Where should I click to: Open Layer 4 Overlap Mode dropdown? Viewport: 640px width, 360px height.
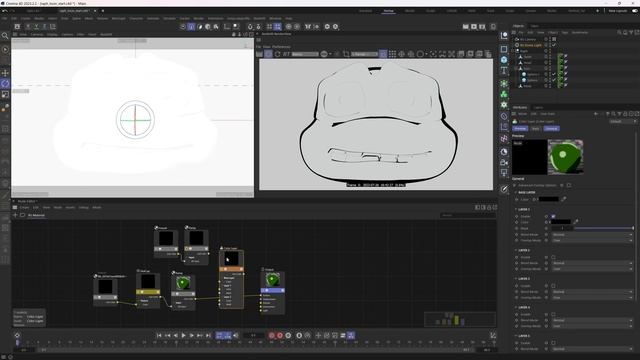coord(592,326)
